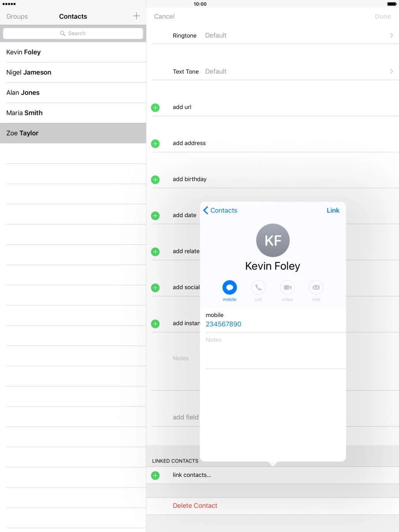Screen dimensions: 399x532
Task: Select Nigel Jameson from contacts list
Action: (29, 72)
